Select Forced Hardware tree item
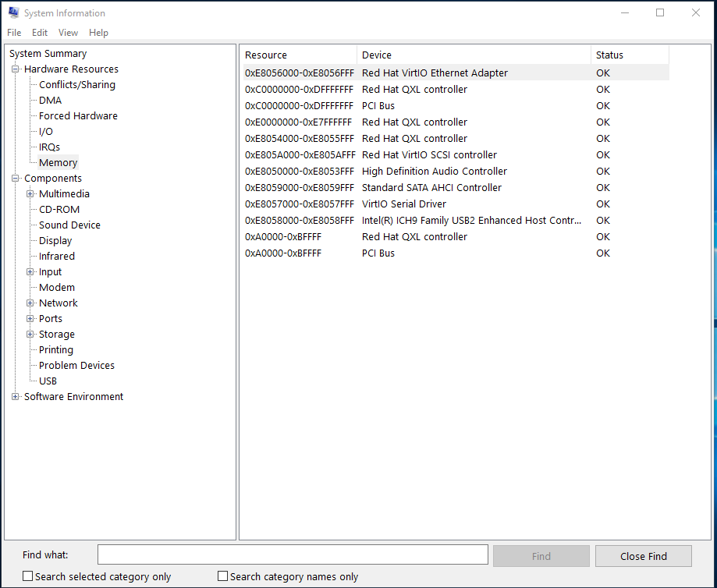The height and width of the screenshot is (588, 717). tap(78, 115)
